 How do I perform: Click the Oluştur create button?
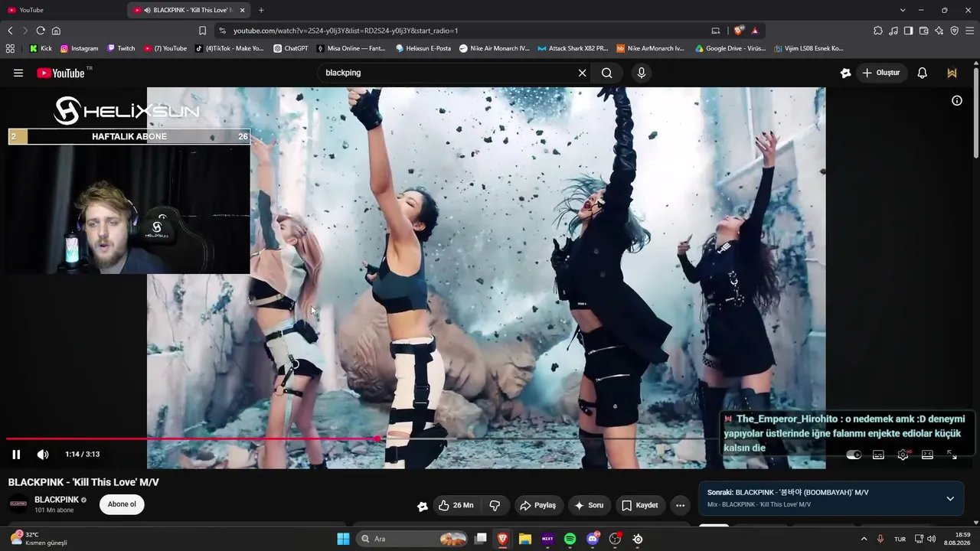[x=880, y=73]
